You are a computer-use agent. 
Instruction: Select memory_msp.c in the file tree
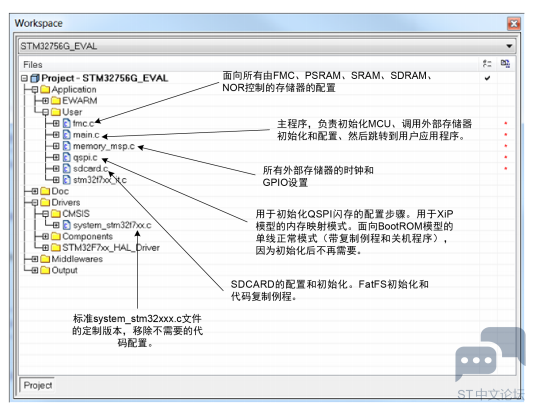(104, 146)
